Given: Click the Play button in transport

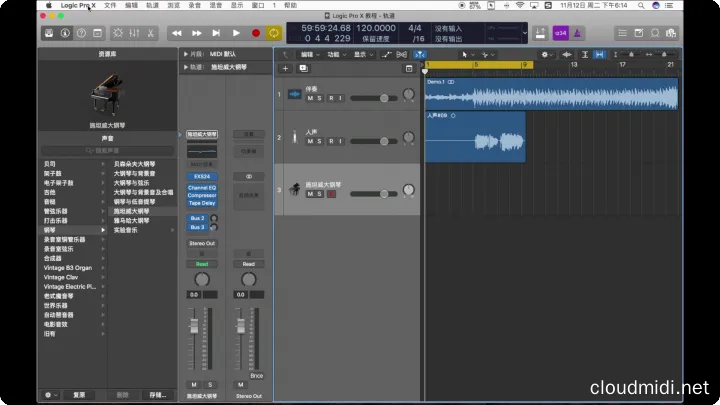Looking at the screenshot, I should pos(237,33).
